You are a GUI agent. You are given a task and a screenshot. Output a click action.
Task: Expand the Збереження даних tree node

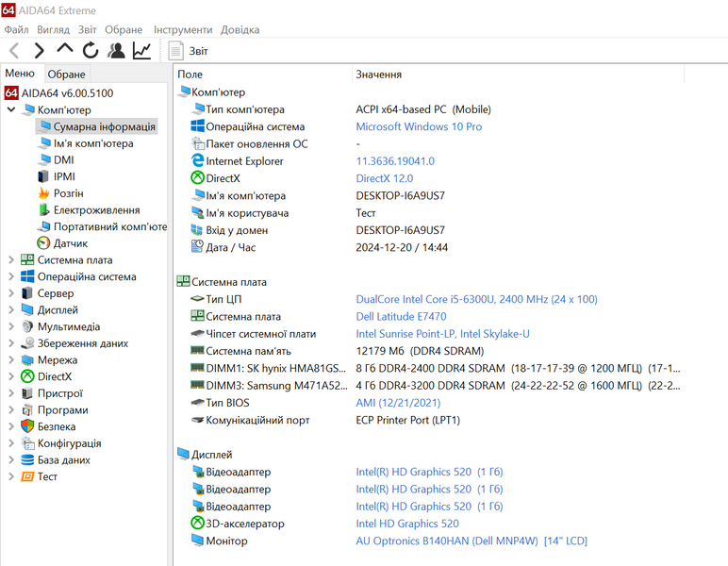point(11,343)
